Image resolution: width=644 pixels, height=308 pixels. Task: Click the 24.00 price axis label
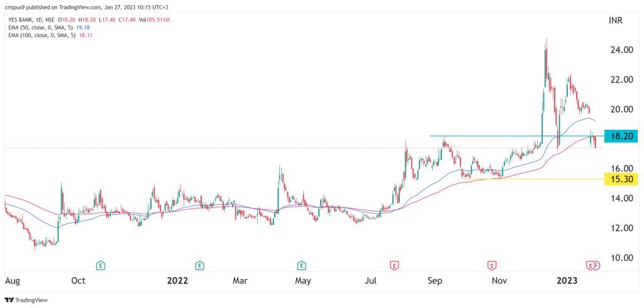pyautogui.click(x=621, y=50)
